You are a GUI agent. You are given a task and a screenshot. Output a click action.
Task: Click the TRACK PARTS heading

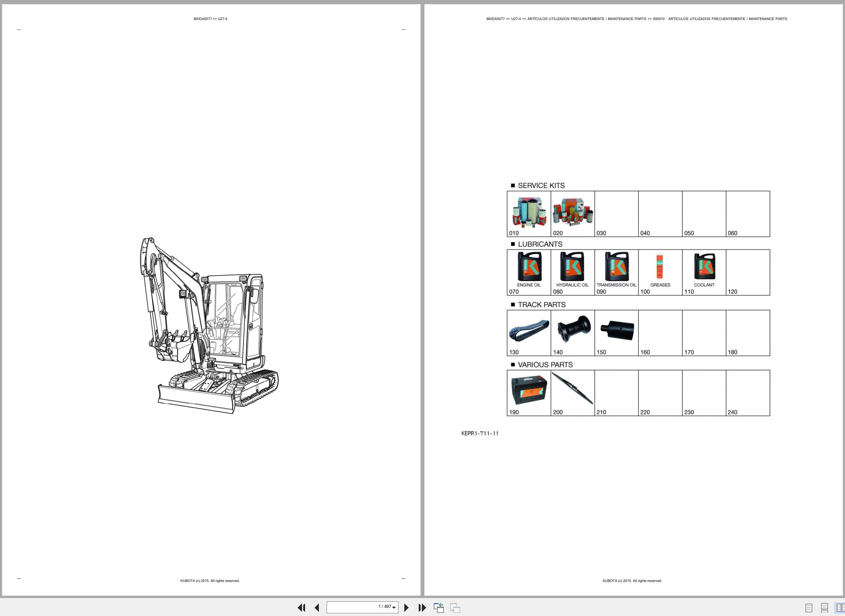(x=542, y=304)
